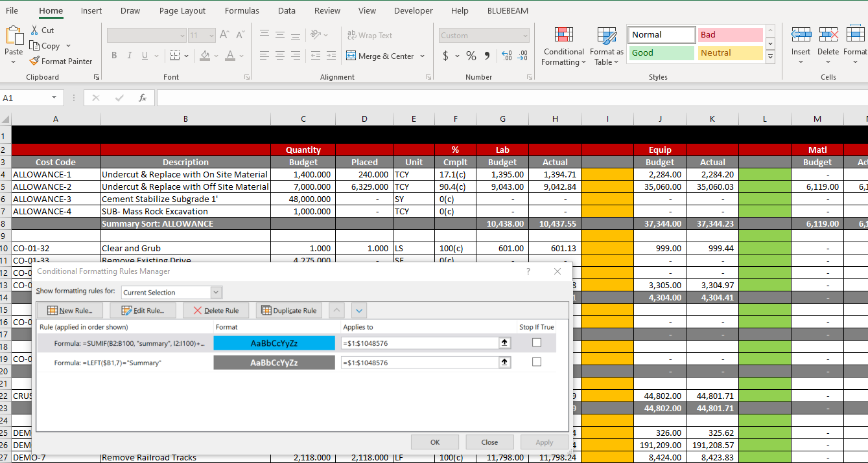Expand the Merge & Center dropdown arrow
Viewport: 868px width, 463px height.
pos(423,56)
